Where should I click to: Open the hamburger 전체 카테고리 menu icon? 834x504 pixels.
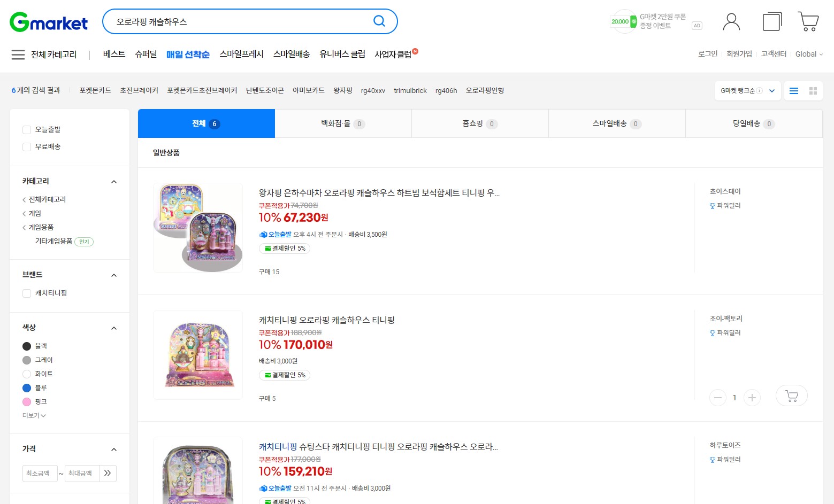[x=18, y=55]
